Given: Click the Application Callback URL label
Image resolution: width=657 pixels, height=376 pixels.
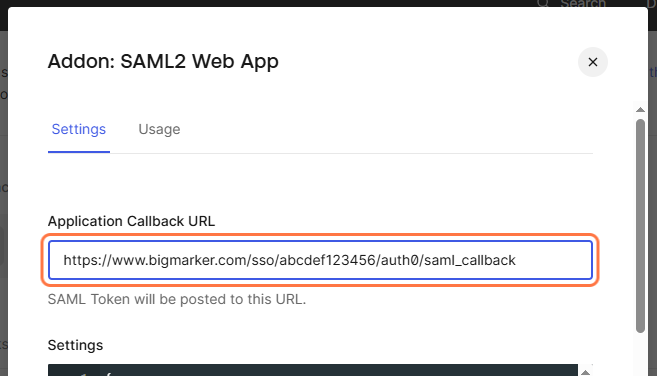Looking at the screenshot, I should pos(131,221).
